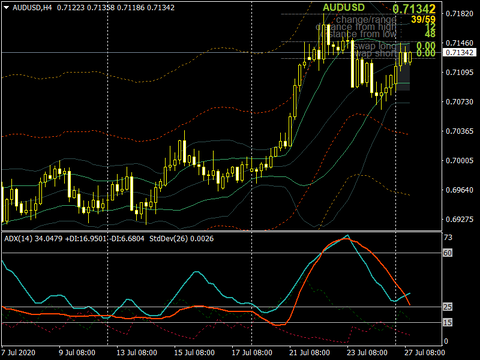Click price axis label 0.71460
Viewport: 480px width, 360px height.
click(x=459, y=43)
